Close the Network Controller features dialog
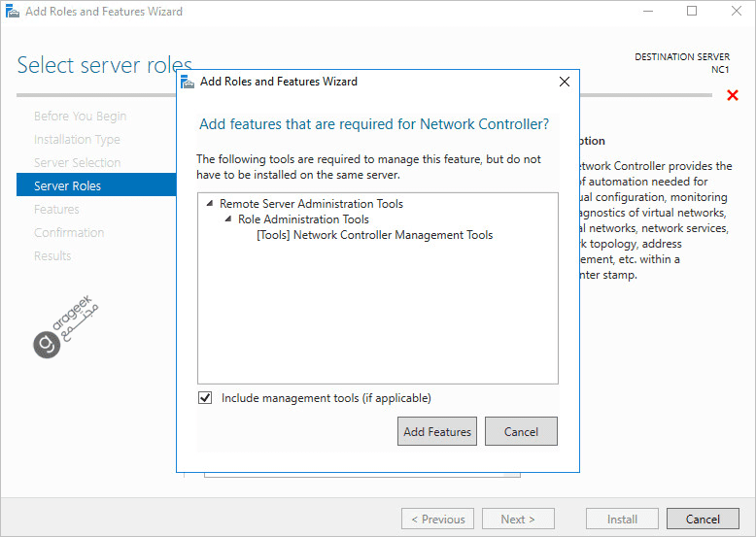The height and width of the screenshot is (537, 756). [565, 82]
